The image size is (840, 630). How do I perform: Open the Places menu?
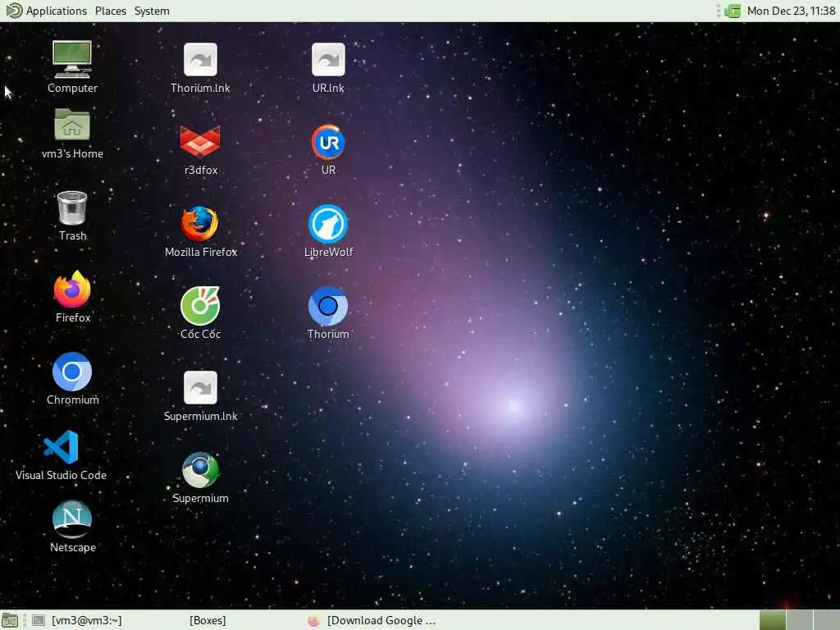tap(111, 11)
